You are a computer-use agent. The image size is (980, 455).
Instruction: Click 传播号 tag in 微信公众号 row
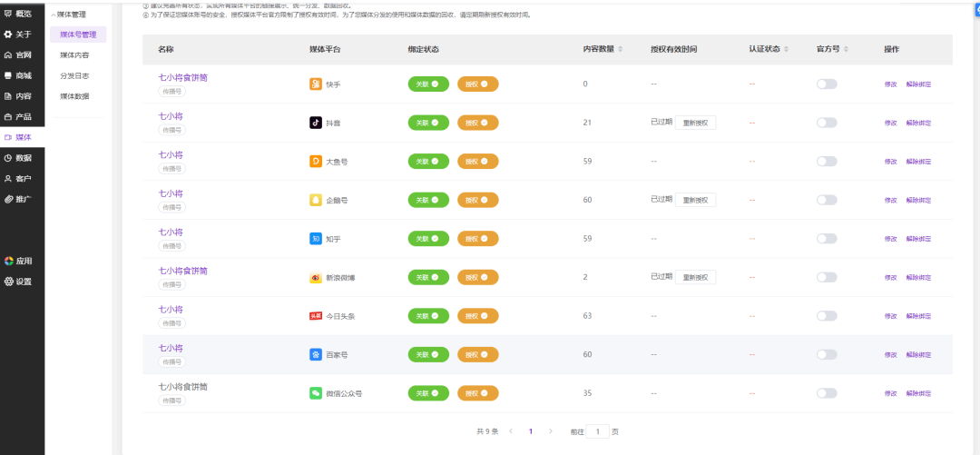coord(171,401)
